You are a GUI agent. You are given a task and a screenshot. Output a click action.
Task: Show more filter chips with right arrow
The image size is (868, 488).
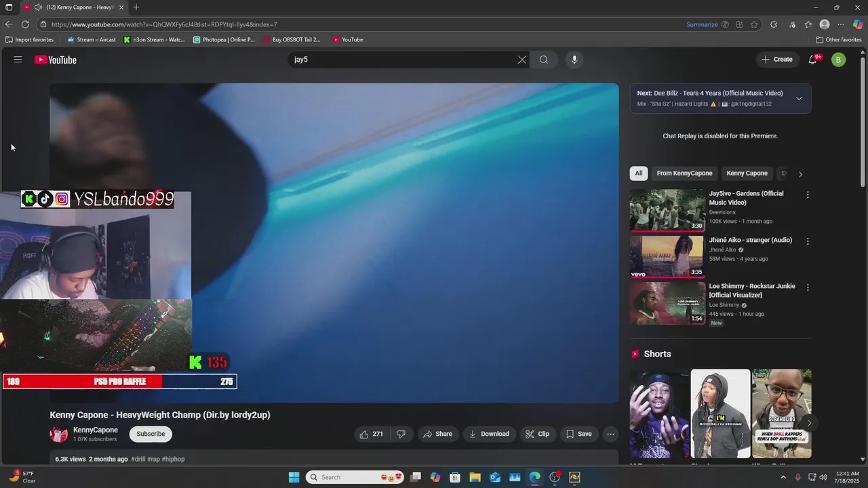[x=800, y=174]
